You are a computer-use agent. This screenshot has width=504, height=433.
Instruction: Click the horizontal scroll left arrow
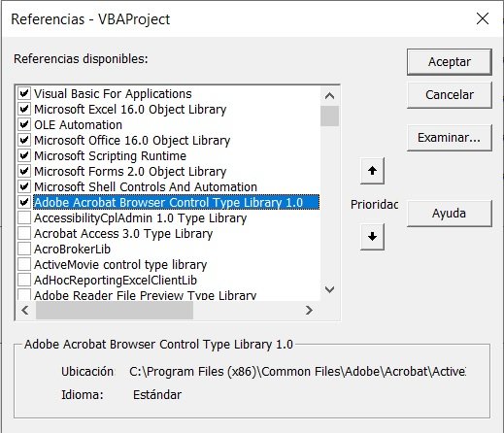(25, 311)
